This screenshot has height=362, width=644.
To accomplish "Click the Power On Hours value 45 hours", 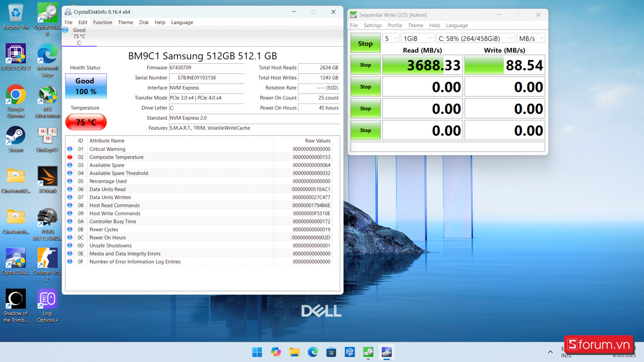I will (319, 108).
